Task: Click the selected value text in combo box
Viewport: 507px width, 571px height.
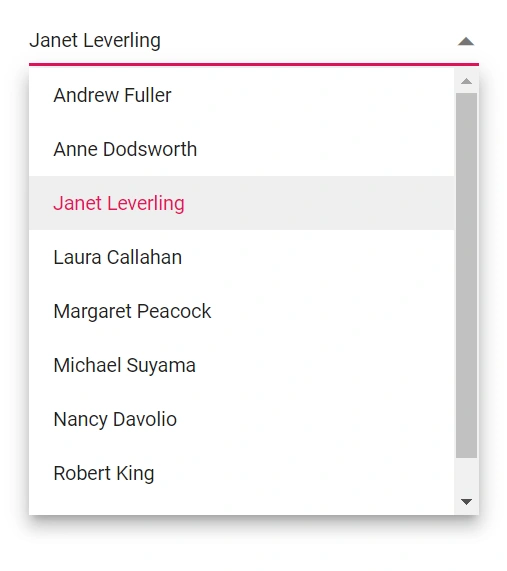Action: pos(95,40)
